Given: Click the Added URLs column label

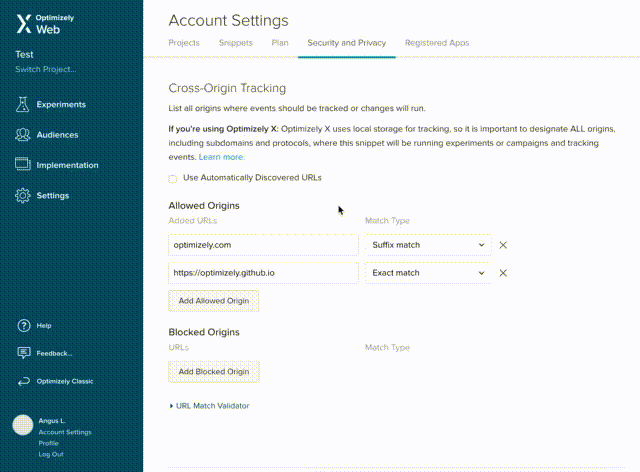Looking at the screenshot, I should coord(193,220).
